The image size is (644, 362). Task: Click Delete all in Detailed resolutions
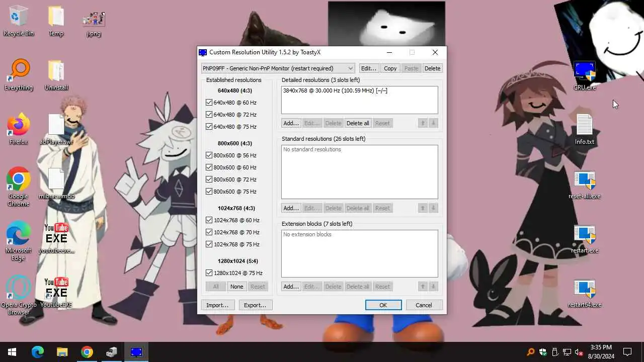tap(358, 123)
